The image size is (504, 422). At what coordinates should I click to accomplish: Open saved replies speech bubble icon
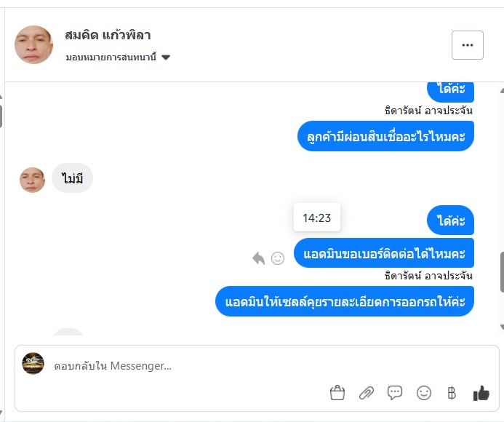coord(395,393)
